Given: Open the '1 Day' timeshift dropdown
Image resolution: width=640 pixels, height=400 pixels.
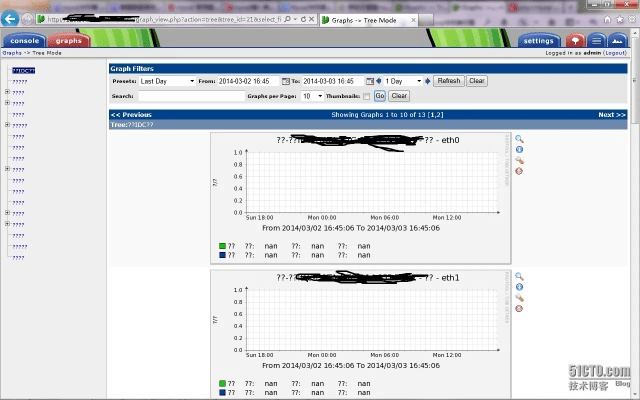Looking at the screenshot, I should (403, 81).
